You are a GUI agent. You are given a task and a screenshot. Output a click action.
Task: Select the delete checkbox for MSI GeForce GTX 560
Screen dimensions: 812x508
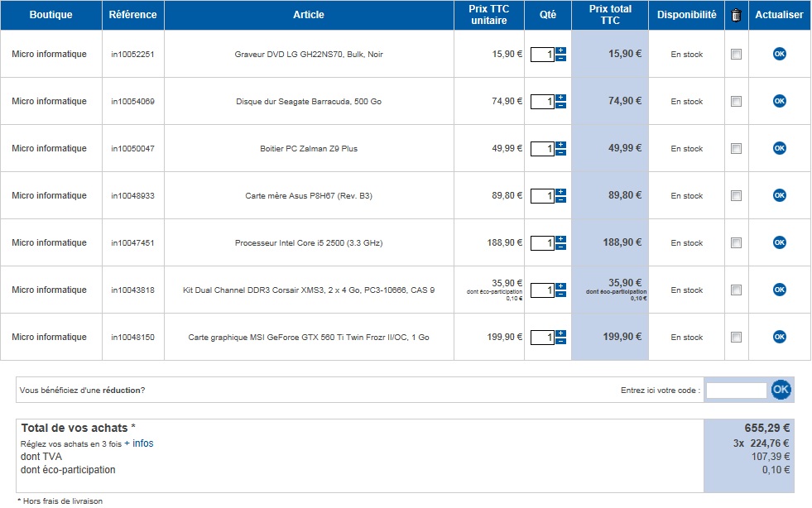click(x=736, y=338)
